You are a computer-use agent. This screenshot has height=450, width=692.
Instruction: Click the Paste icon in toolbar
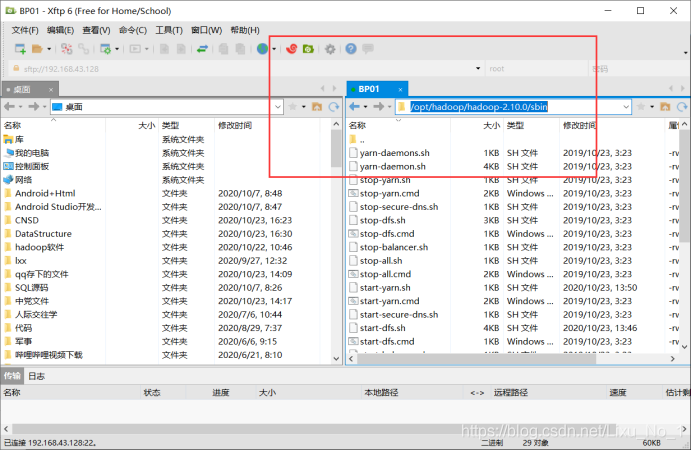(240, 49)
